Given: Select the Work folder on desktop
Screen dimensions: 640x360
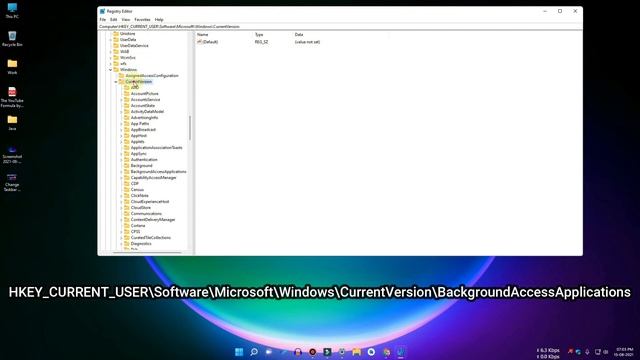Looking at the screenshot, I should (12, 67).
